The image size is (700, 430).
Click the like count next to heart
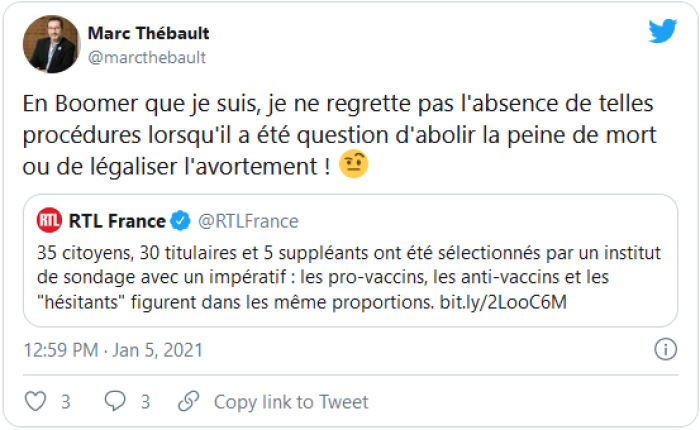tap(65, 402)
